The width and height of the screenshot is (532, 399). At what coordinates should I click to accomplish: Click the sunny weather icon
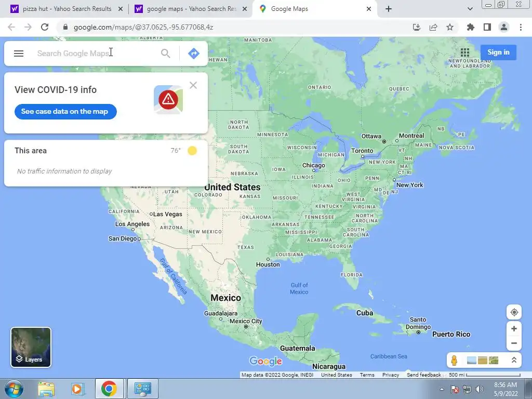click(192, 151)
